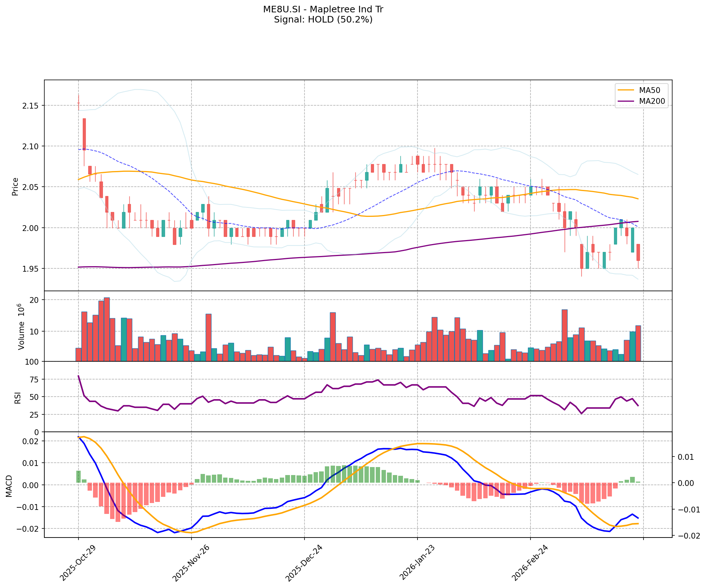This screenshot has height=588, width=706.
Task: Click the orange MA50 legend line swatch
Action: pos(626,90)
